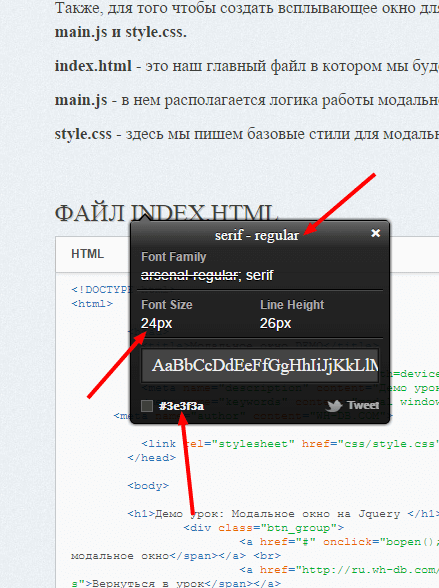Click the serif - regular popup title
Viewport: 439px width, 588px height.
coord(257,236)
